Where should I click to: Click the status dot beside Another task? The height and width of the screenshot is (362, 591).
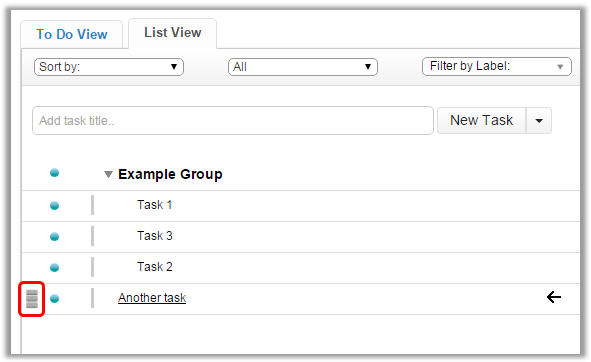55,298
